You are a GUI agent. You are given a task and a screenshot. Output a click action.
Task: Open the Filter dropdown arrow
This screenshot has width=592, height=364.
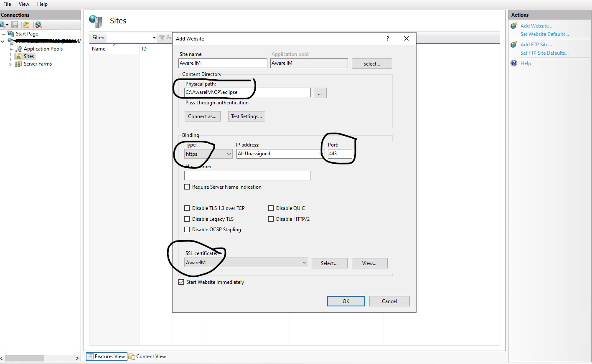click(154, 38)
